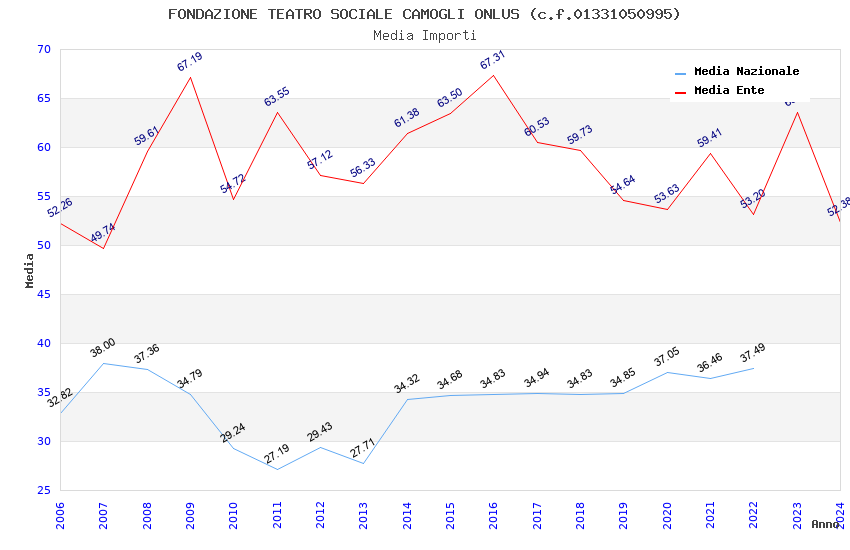Click the 2016 year axis label
The height and width of the screenshot is (550, 850).
[493, 515]
